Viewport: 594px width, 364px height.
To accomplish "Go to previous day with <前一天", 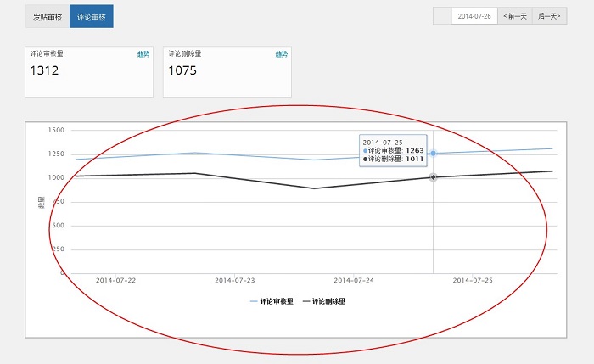I will pos(515,16).
